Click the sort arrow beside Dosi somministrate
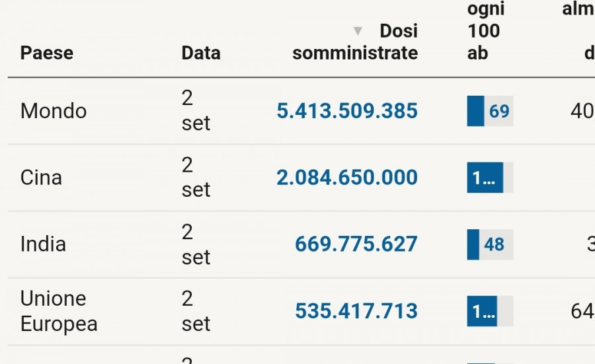This screenshot has height=364, width=595. (x=358, y=31)
